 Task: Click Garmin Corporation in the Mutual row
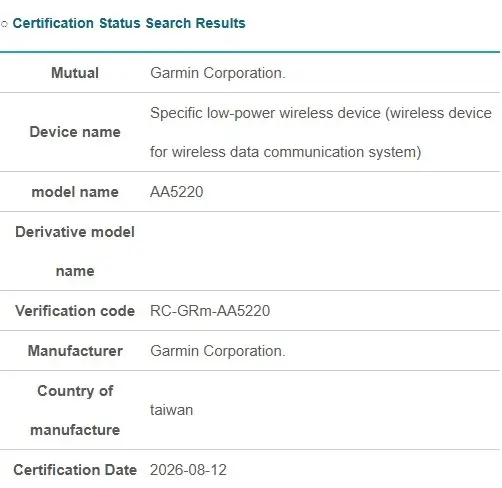coord(218,73)
